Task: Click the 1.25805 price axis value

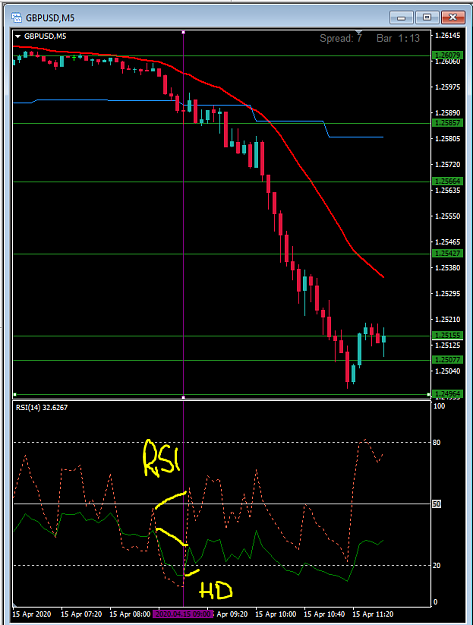Action: 447,139
